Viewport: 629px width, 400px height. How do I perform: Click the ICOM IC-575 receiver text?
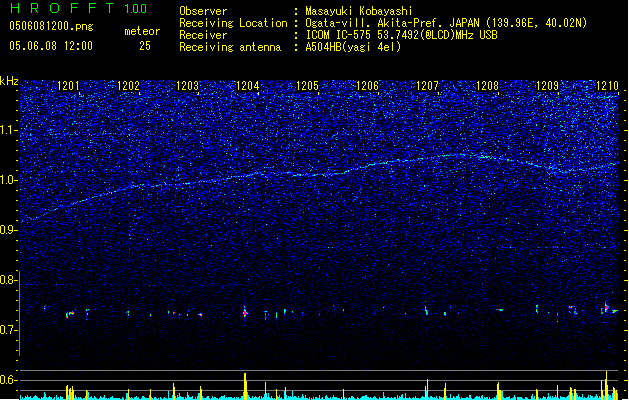(x=401, y=35)
